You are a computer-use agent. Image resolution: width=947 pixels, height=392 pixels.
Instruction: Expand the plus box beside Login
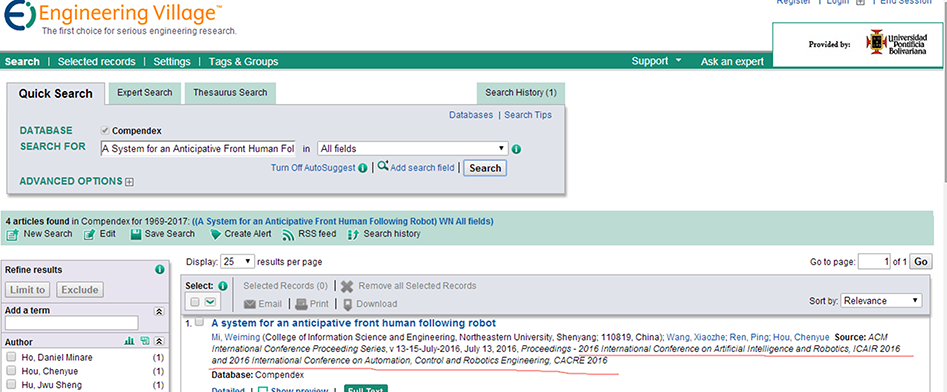coord(861,2)
